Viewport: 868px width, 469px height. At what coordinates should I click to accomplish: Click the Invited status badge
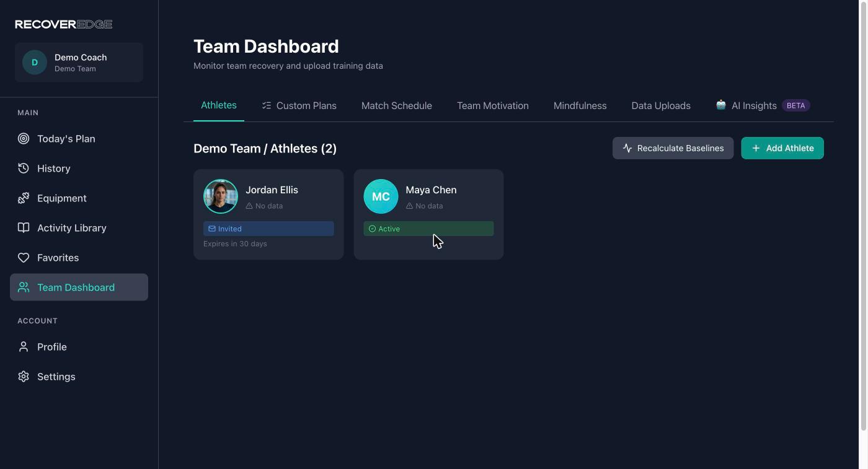click(x=268, y=229)
